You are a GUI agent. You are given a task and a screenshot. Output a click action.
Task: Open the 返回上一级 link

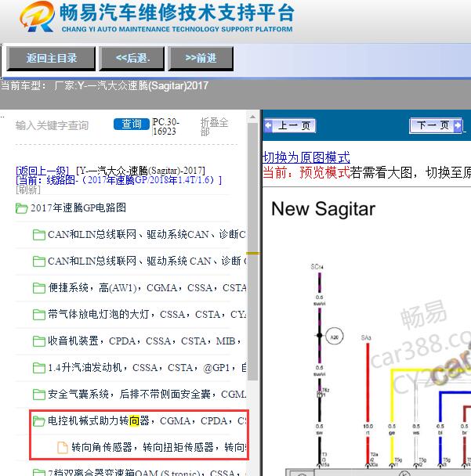coord(42,171)
